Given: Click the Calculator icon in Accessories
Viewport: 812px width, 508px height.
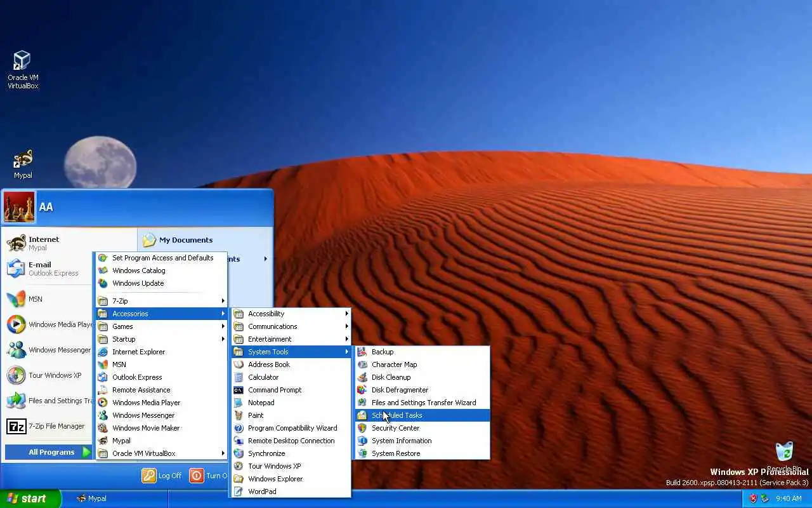Looking at the screenshot, I should [239, 377].
